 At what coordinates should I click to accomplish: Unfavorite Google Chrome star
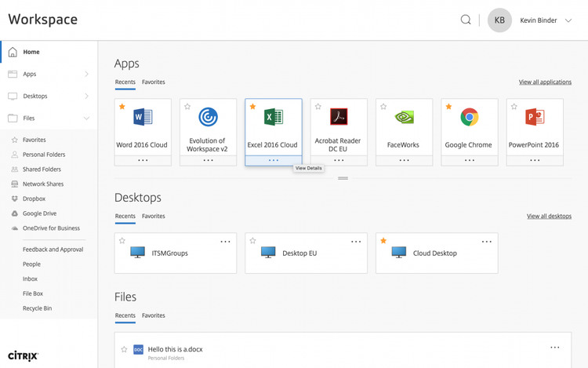449,107
